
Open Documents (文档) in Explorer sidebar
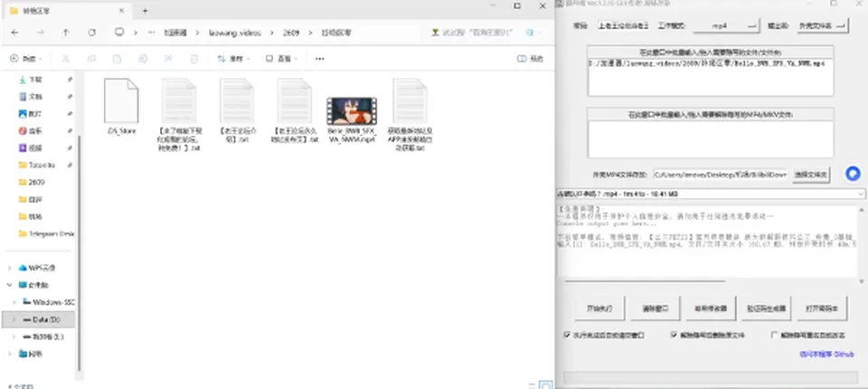(35, 97)
